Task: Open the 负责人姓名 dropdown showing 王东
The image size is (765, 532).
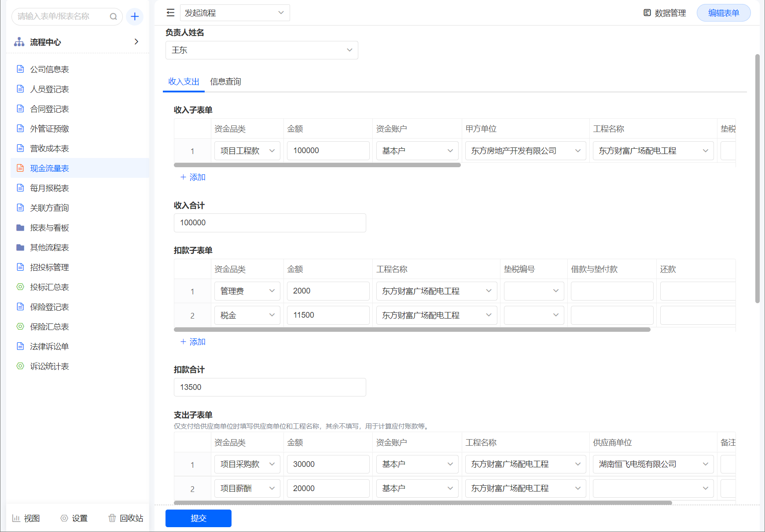Action: pyautogui.click(x=261, y=50)
